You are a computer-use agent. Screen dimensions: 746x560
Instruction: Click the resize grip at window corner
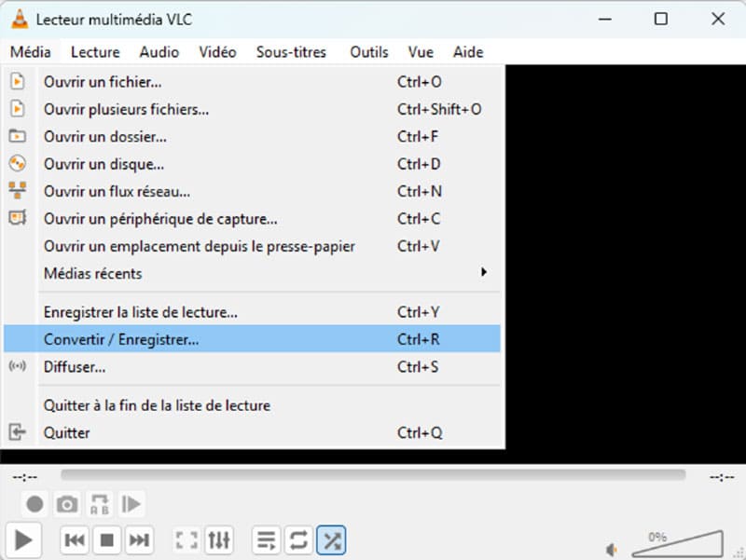click(739, 553)
